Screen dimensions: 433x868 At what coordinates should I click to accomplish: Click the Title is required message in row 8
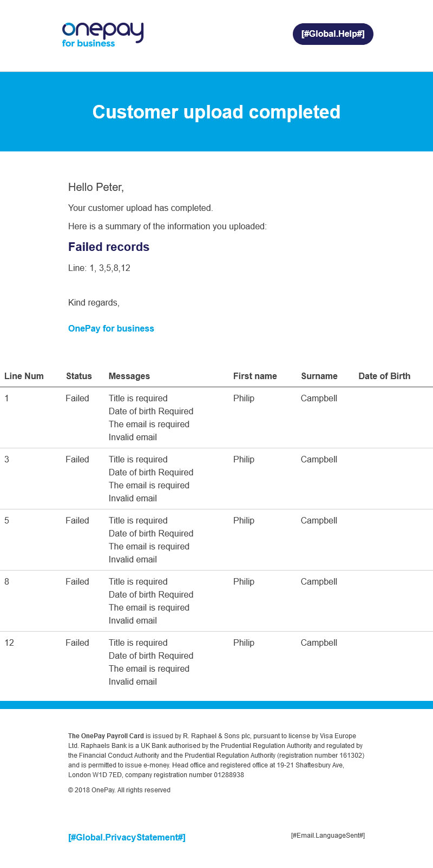click(x=138, y=581)
